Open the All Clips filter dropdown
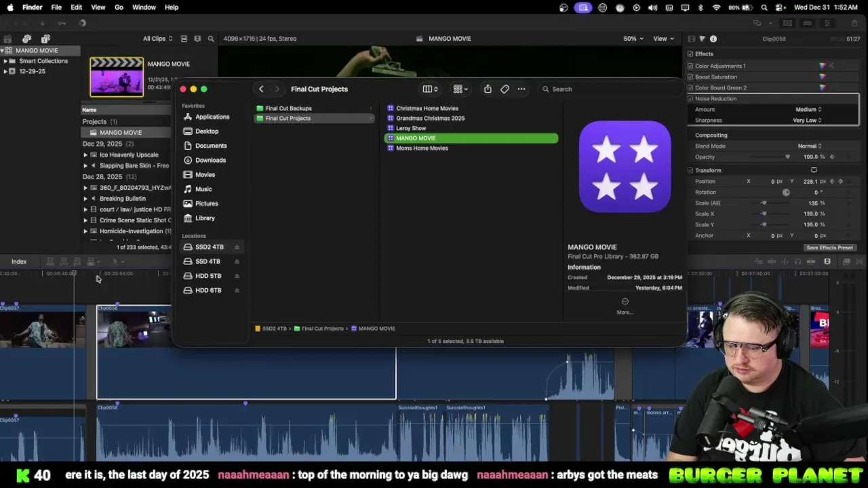 (157, 39)
